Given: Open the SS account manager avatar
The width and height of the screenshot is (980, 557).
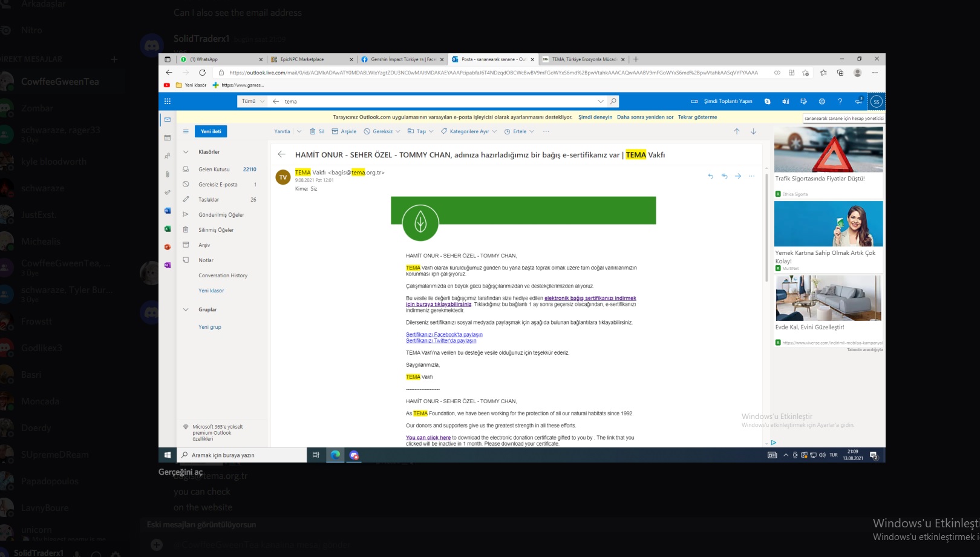Looking at the screenshot, I should [x=876, y=102].
